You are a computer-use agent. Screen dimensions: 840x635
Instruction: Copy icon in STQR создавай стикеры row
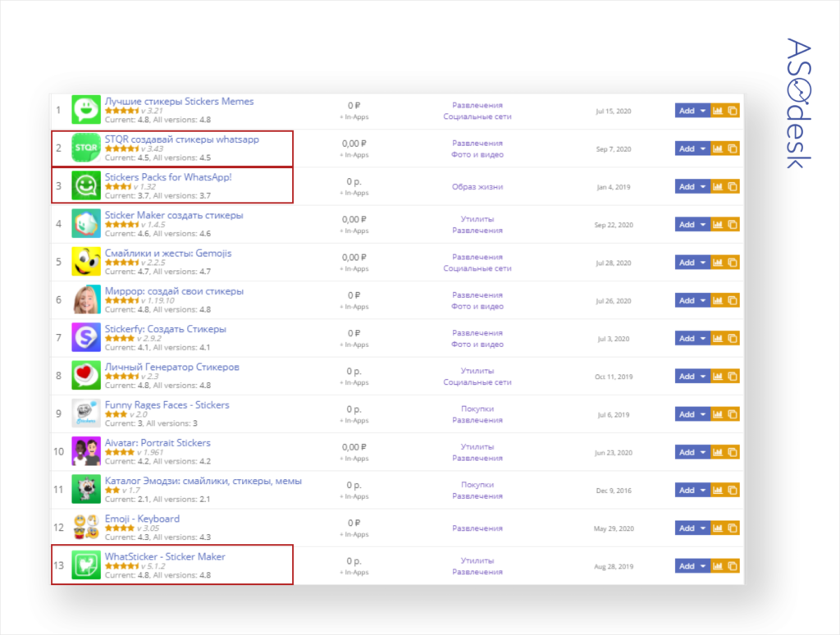coord(733,149)
